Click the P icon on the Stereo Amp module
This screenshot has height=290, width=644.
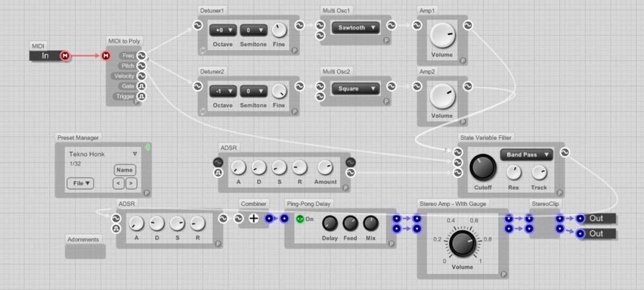click(x=503, y=274)
